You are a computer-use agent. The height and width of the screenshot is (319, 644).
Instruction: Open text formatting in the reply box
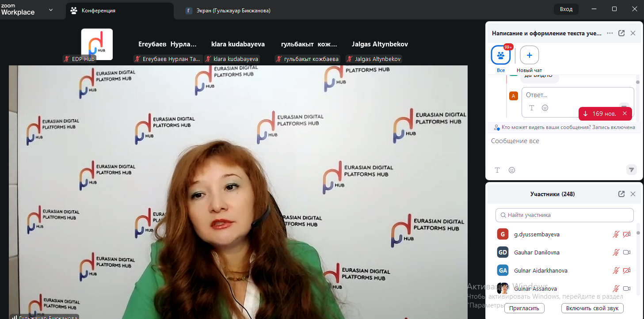[532, 108]
